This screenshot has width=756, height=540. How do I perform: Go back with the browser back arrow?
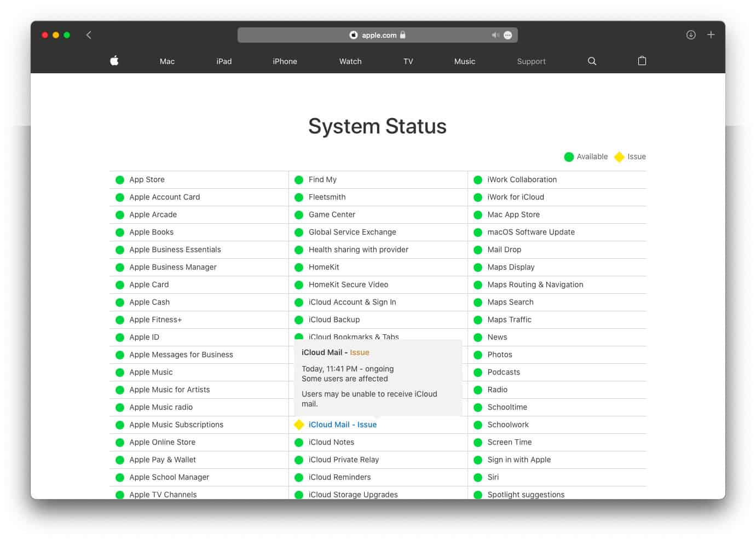[x=89, y=35]
